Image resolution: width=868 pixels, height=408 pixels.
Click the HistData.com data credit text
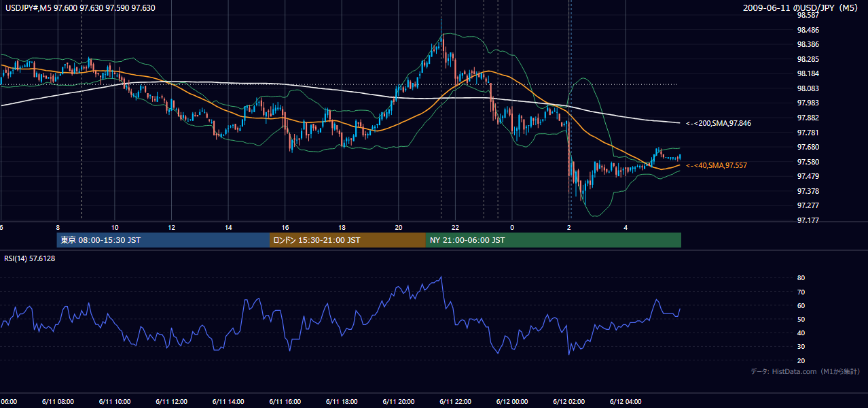[806, 371]
